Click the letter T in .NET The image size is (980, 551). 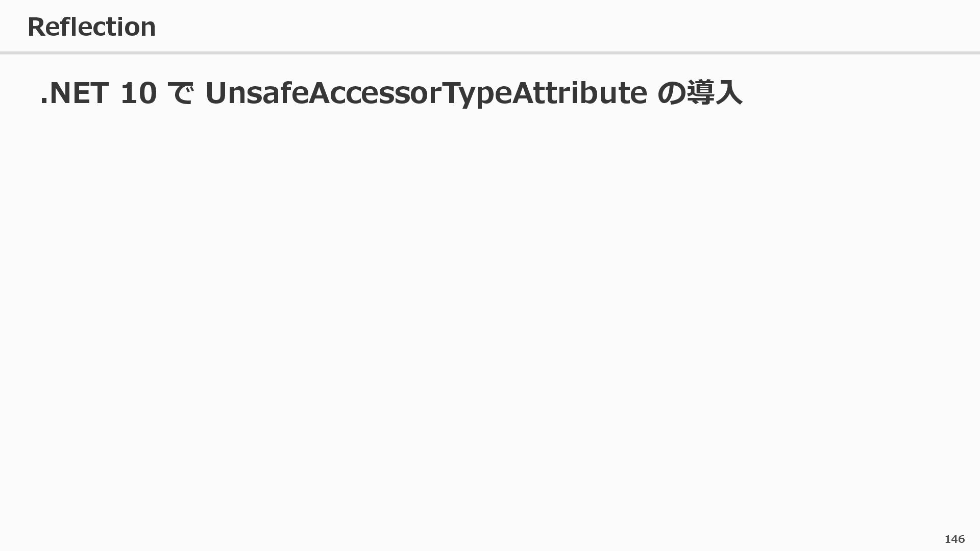pos(99,93)
